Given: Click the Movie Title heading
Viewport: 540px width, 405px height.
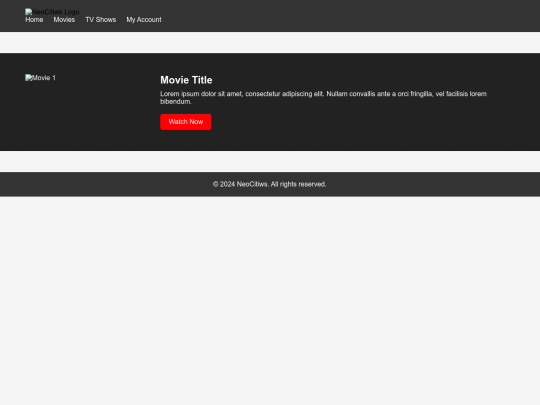Looking at the screenshot, I should coord(186,80).
